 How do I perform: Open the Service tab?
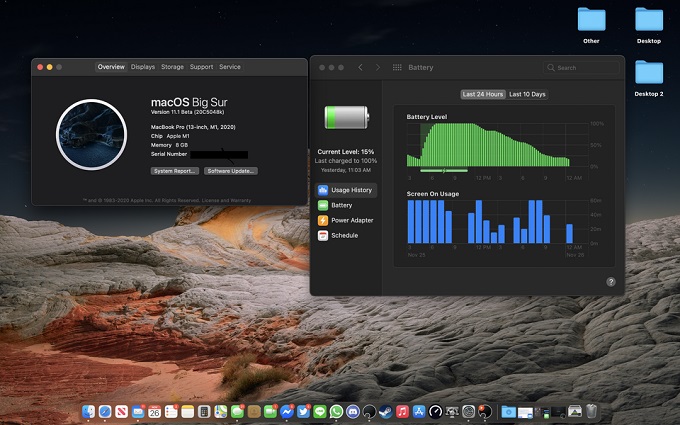(x=230, y=67)
